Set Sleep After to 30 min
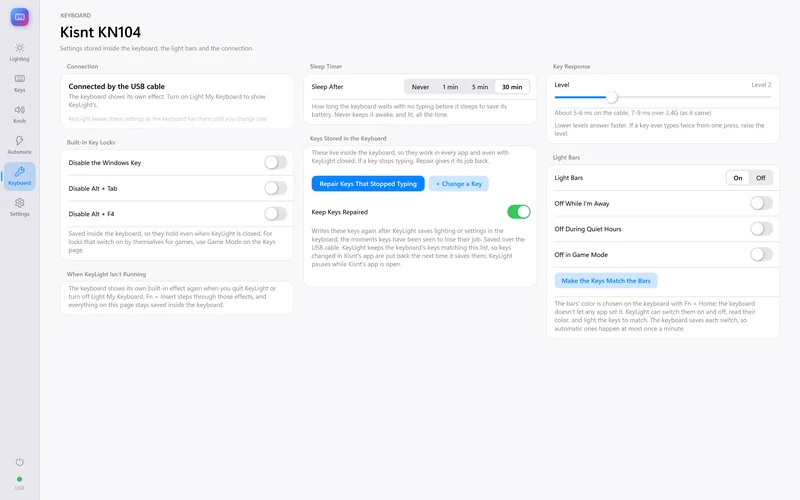Screen dimensions: 800x500 coord(512,87)
